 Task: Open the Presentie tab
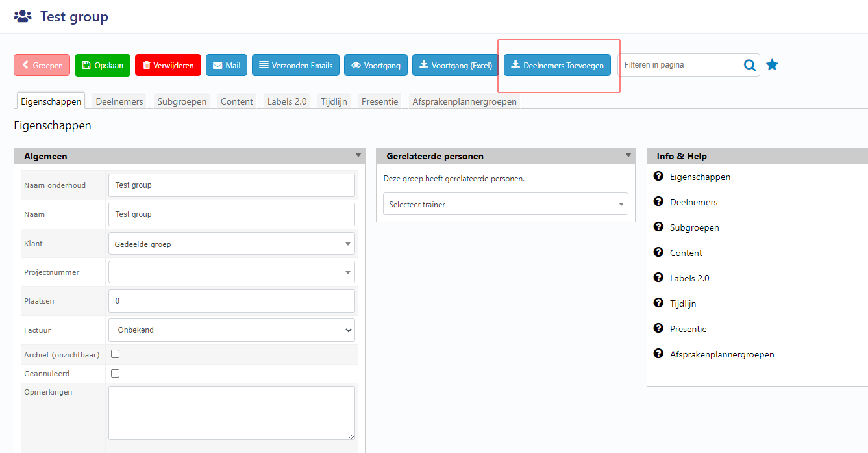click(380, 101)
